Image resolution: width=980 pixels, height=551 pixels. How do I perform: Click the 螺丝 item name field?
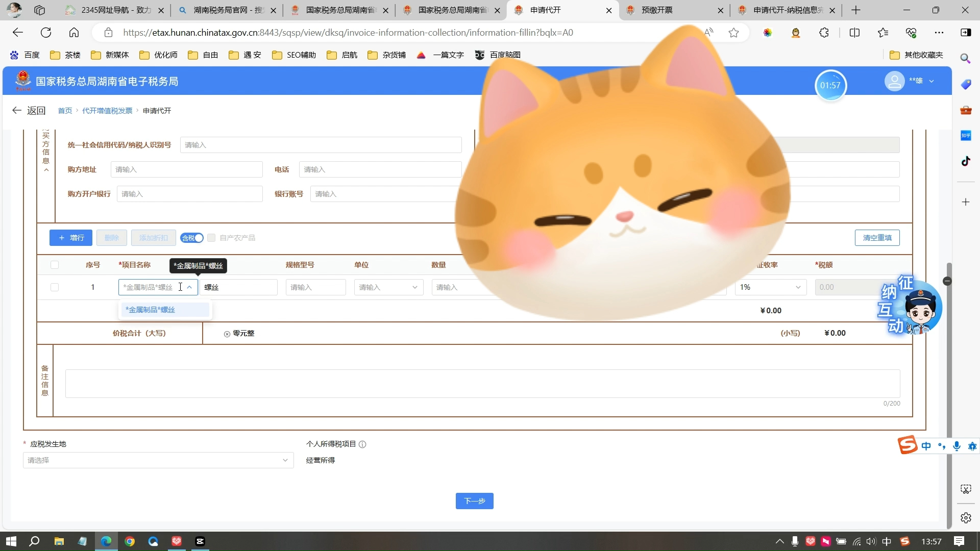tap(239, 287)
